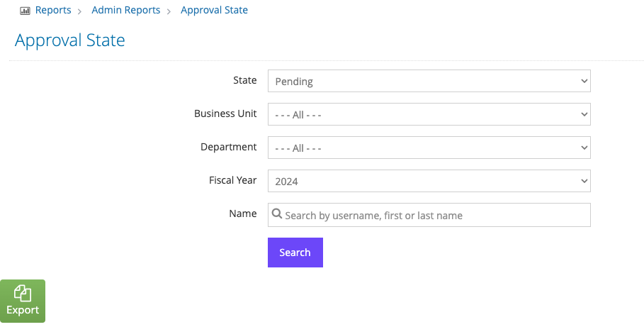Click the purple Search button
This screenshot has height=327, width=644.
pos(295,253)
